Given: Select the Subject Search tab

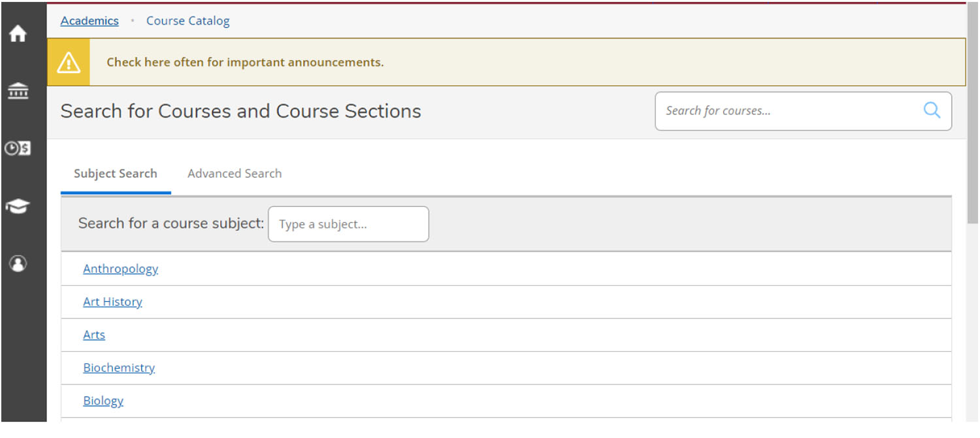Looking at the screenshot, I should [115, 173].
